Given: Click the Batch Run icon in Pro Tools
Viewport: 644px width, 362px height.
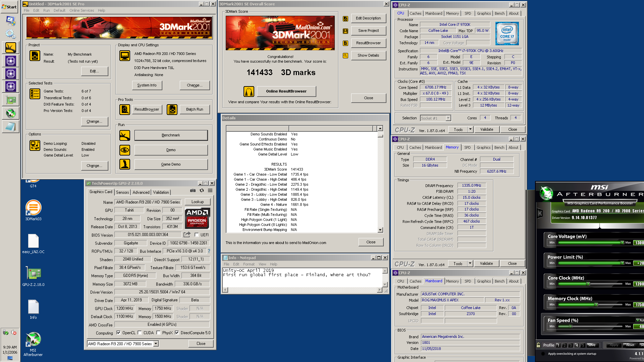Looking at the screenshot, I should [172, 109].
